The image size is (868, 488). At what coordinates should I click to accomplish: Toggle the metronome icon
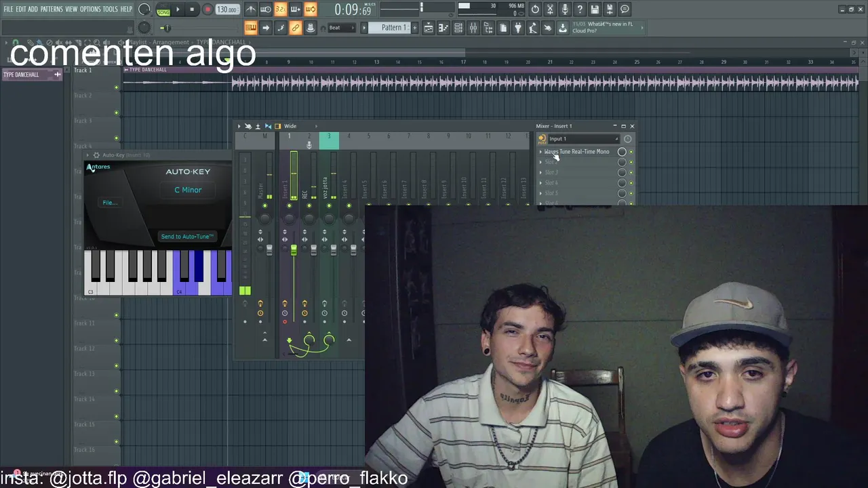click(x=251, y=9)
